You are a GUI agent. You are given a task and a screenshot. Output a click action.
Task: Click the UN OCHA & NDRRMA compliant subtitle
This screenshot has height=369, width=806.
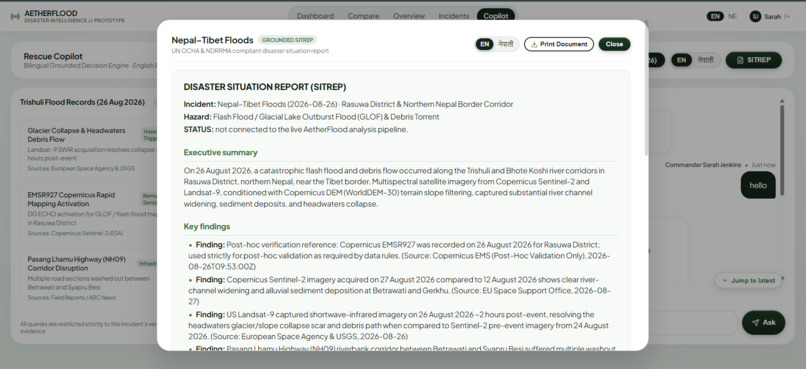tap(250, 51)
